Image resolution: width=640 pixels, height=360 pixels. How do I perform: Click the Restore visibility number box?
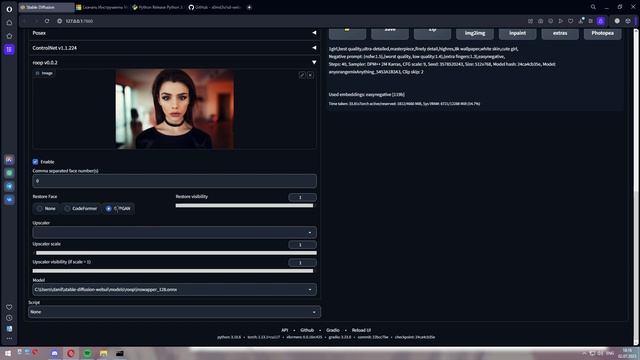302,198
